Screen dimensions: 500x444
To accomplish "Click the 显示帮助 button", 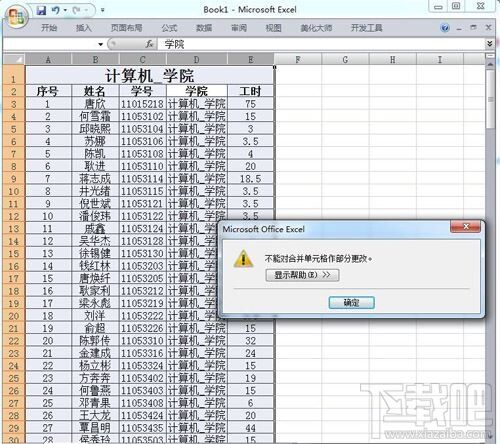I will click(302, 275).
